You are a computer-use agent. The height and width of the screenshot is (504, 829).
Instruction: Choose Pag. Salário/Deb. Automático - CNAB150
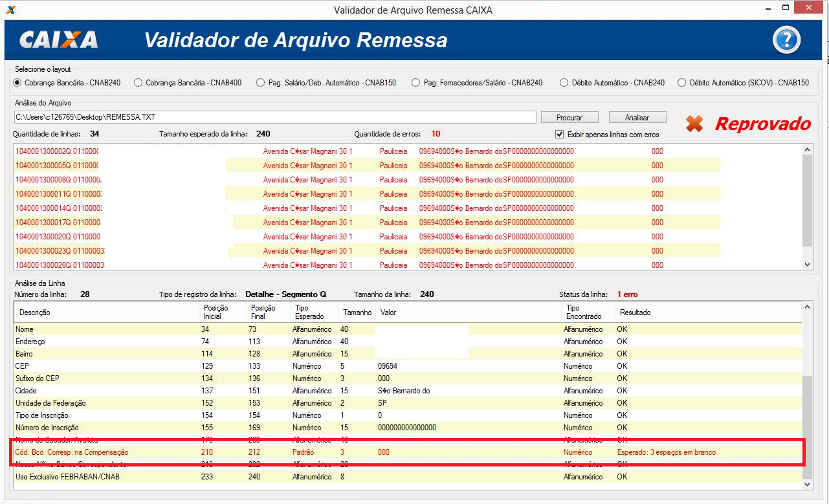[326, 83]
